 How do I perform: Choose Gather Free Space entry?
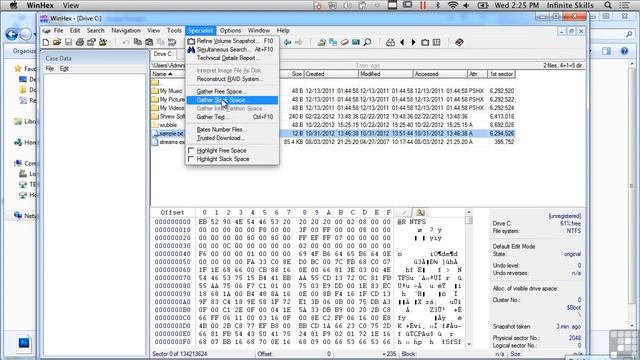(x=232, y=91)
